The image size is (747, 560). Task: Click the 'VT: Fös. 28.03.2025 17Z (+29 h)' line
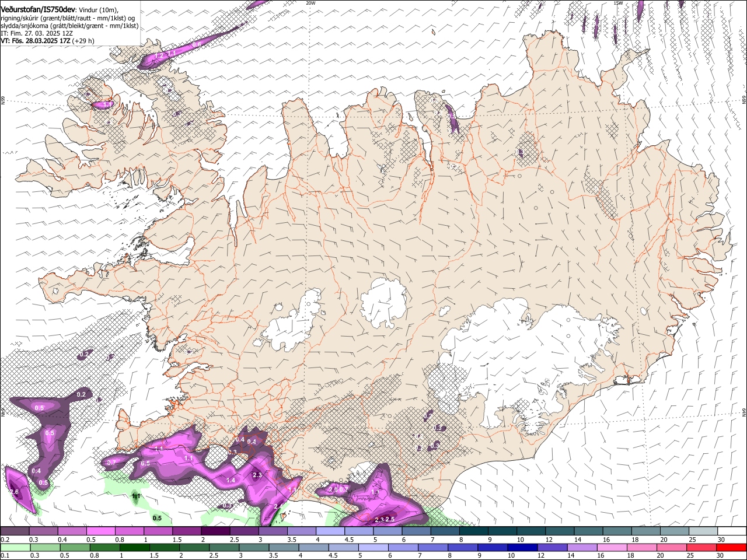tap(47, 41)
